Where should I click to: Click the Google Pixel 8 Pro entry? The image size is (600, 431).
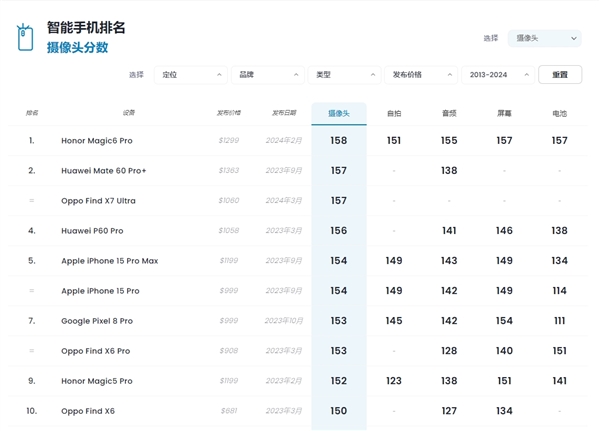point(96,321)
